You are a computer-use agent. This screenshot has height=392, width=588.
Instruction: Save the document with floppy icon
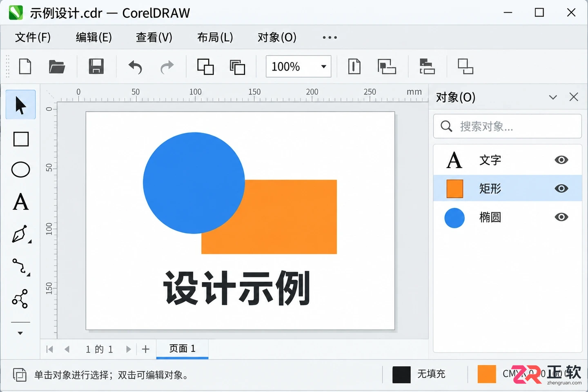(x=96, y=66)
